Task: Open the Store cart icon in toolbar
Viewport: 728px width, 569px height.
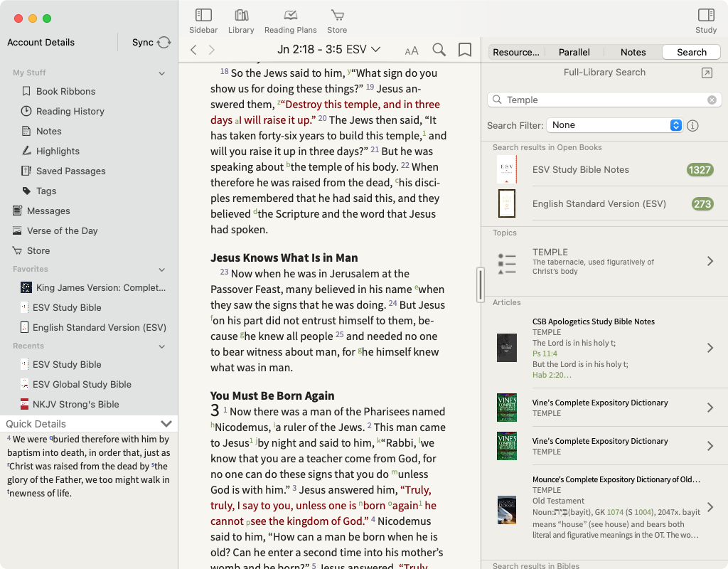Action: click(x=337, y=16)
